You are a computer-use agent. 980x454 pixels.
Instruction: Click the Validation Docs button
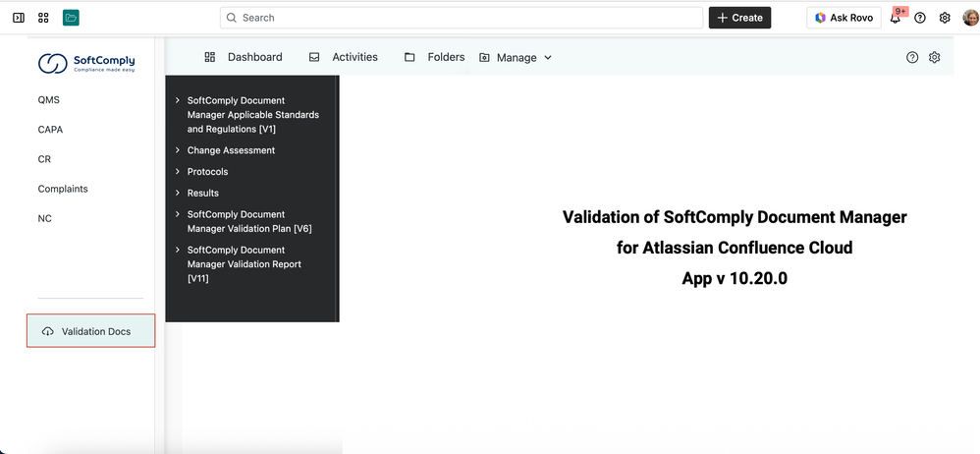90,331
